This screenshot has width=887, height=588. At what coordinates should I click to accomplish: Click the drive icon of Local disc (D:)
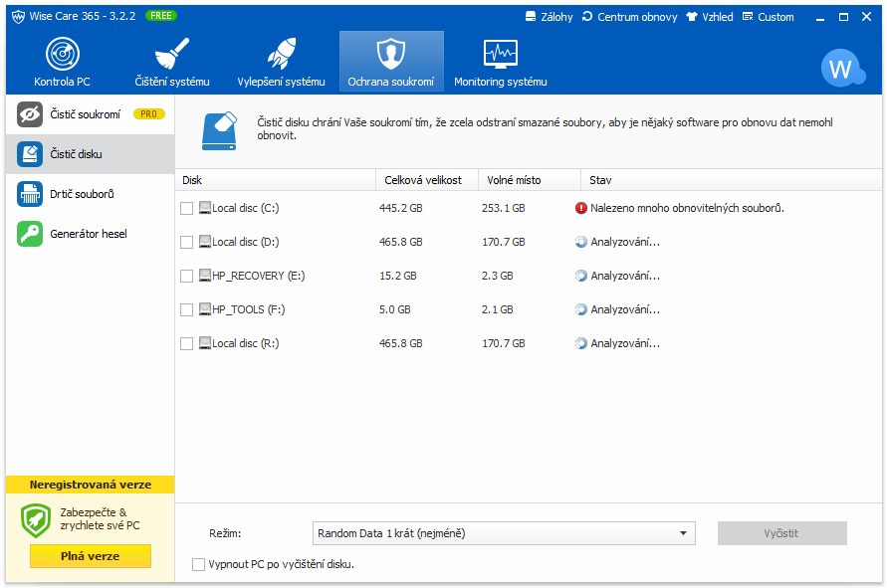[205, 242]
